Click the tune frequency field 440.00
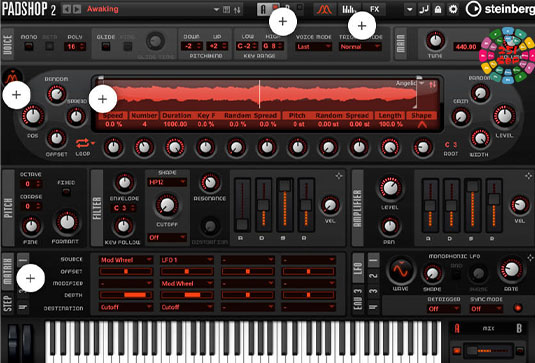The width and height of the screenshot is (535, 363). click(x=466, y=47)
